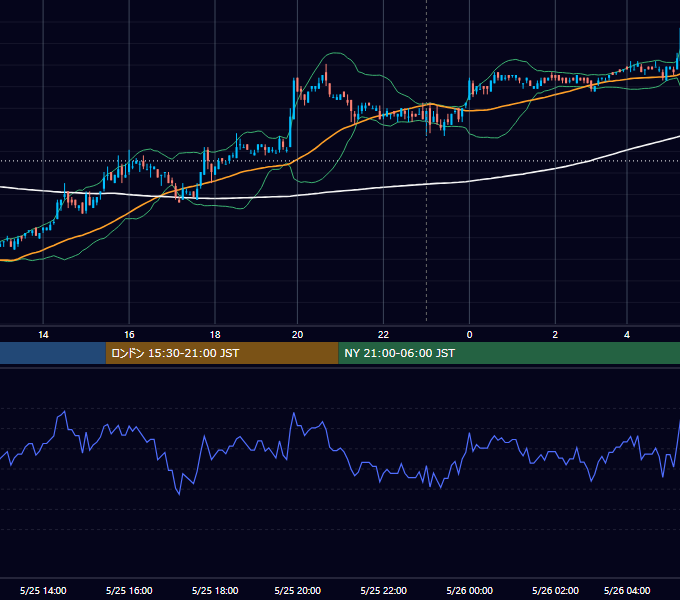Click the 5/25 16:00 date label
This screenshot has width=680, height=600.
[129, 590]
